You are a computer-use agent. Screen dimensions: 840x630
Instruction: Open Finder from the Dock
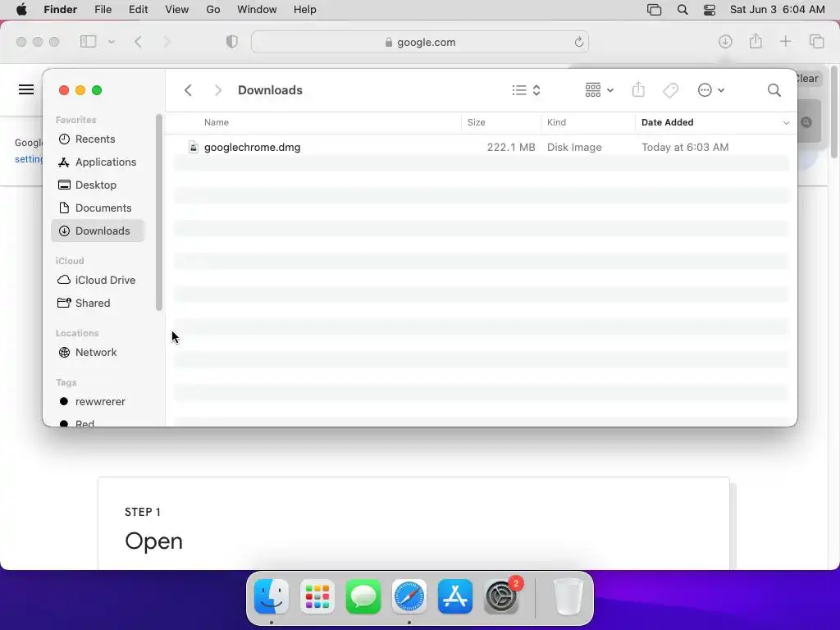272,596
